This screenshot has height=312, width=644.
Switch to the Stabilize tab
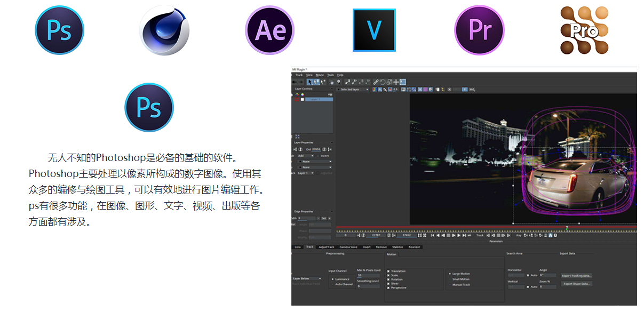click(397, 247)
